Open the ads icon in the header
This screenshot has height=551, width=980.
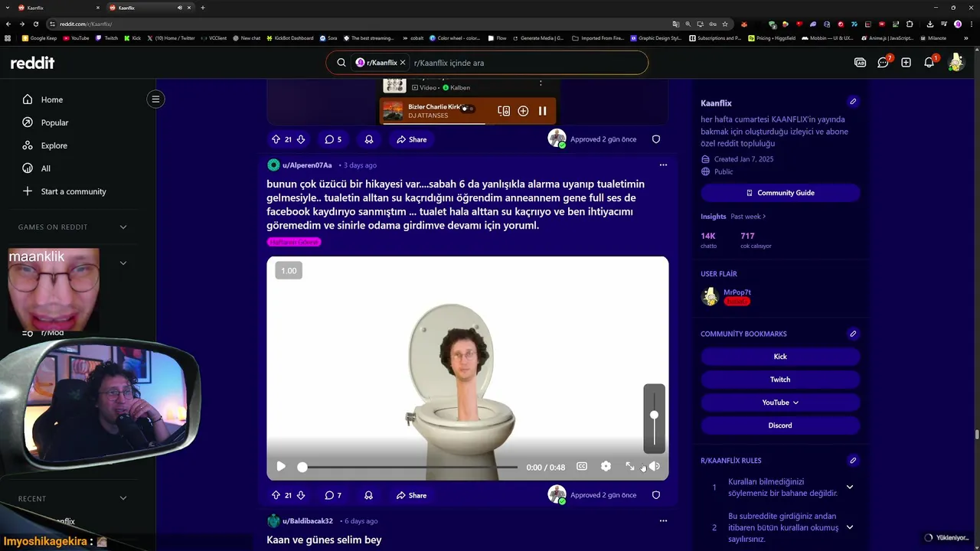tap(860, 63)
